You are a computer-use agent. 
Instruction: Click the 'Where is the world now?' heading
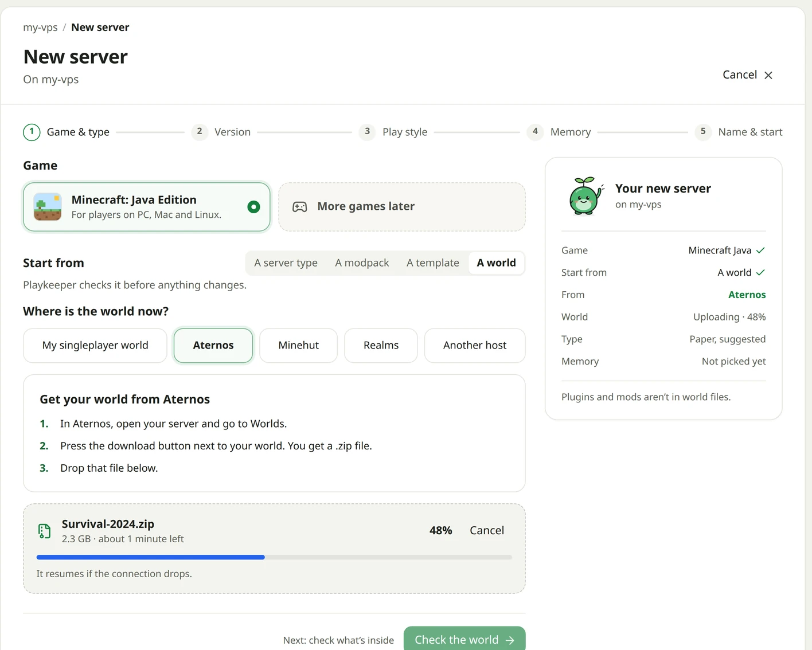click(x=96, y=311)
